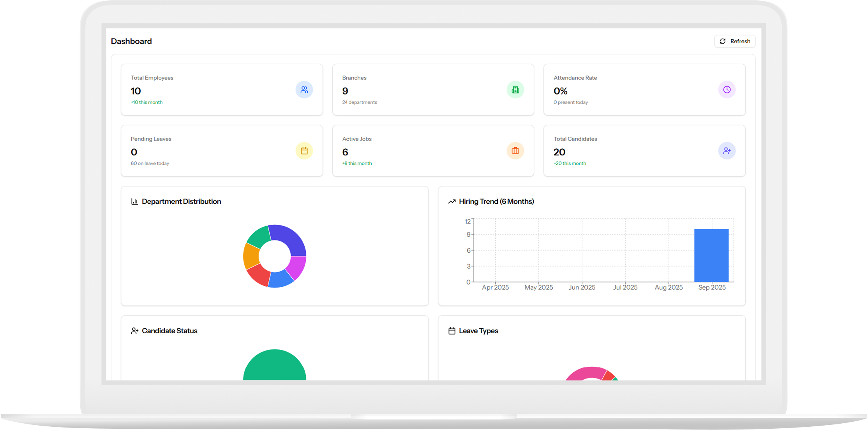Click the bar chart icon beside Department Distribution

click(134, 201)
